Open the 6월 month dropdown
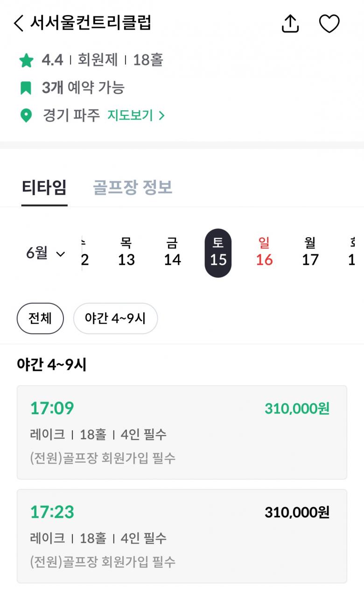The width and height of the screenshot is (364, 594). (45, 254)
